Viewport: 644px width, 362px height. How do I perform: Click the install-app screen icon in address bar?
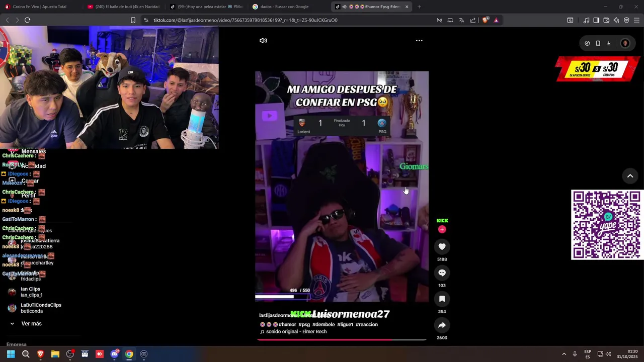pos(450,20)
